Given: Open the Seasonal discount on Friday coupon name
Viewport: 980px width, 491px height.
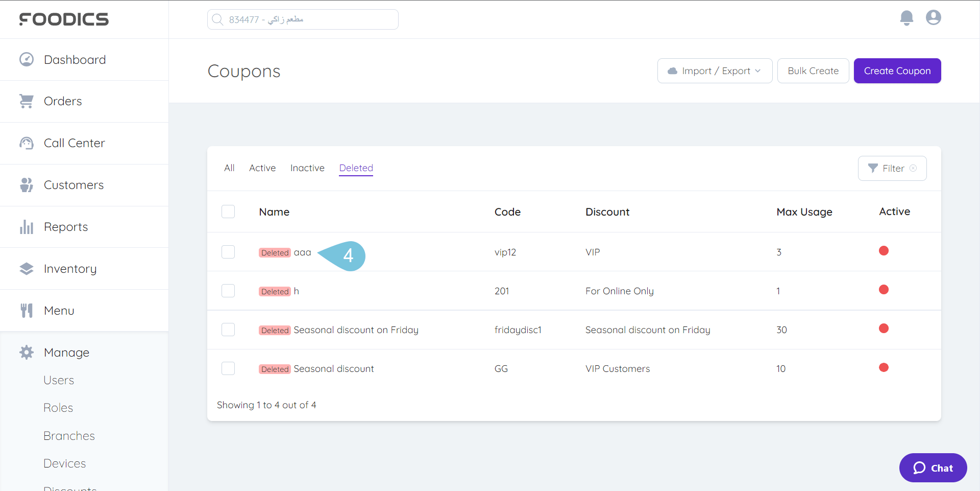Looking at the screenshot, I should click(356, 330).
